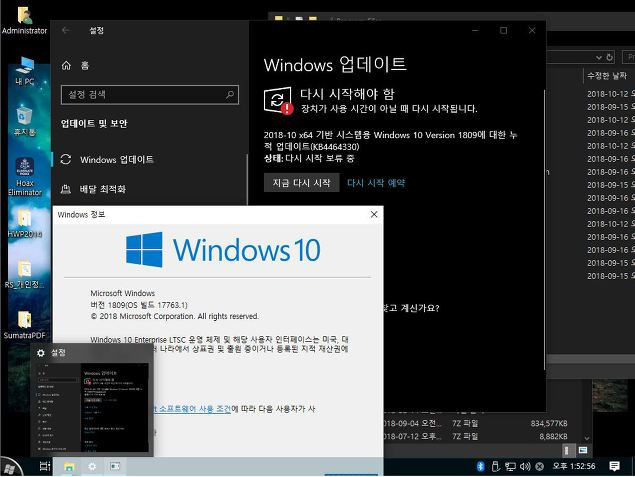635x477 pixels.
Task: Click the tray icon with X mark
Action: coord(539,466)
